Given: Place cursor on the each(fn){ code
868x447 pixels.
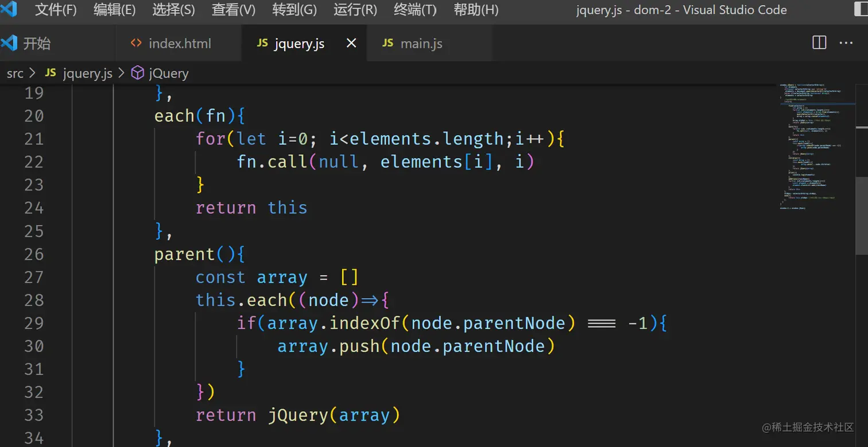Looking at the screenshot, I should (200, 116).
